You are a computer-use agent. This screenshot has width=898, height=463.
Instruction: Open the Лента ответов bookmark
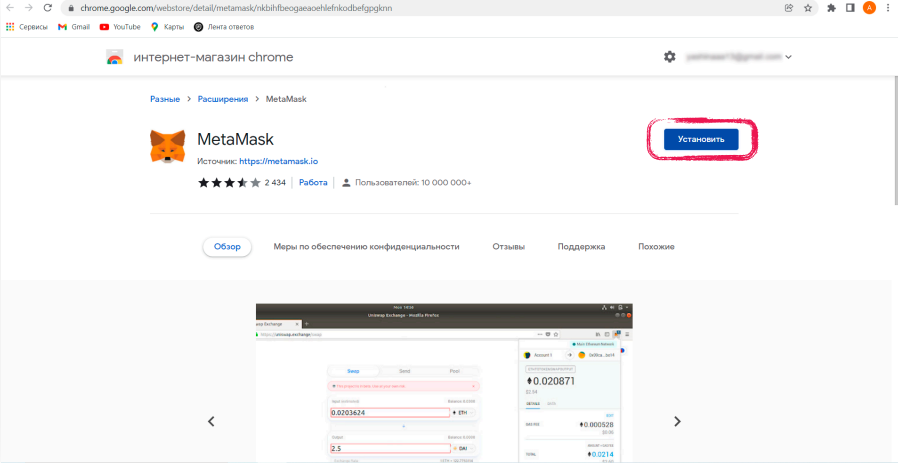click(224, 27)
